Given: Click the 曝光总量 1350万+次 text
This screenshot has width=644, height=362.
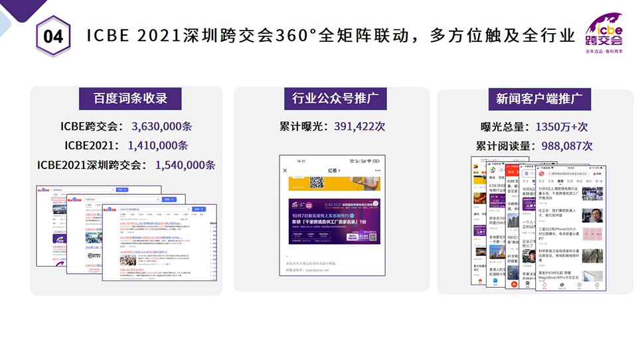Looking at the screenshot, I should pyautogui.click(x=534, y=127).
